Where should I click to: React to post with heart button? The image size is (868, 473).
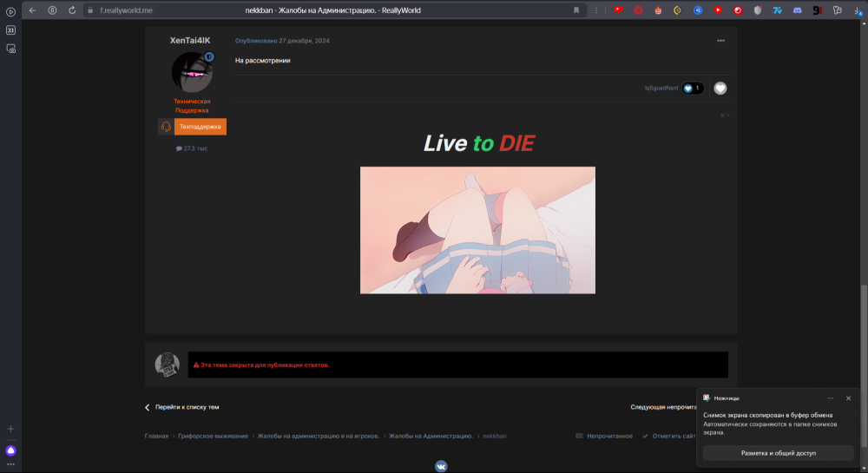pyautogui.click(x=720, y=88)
